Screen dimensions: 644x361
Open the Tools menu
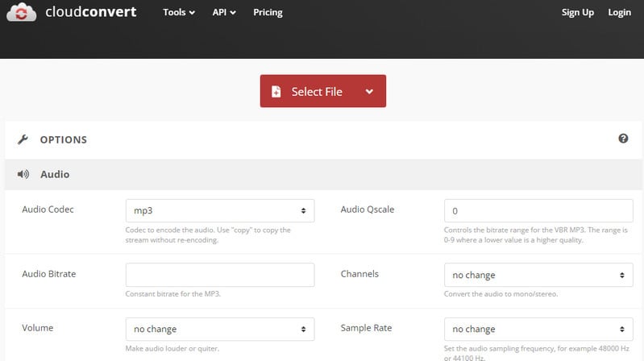(179, 12)
